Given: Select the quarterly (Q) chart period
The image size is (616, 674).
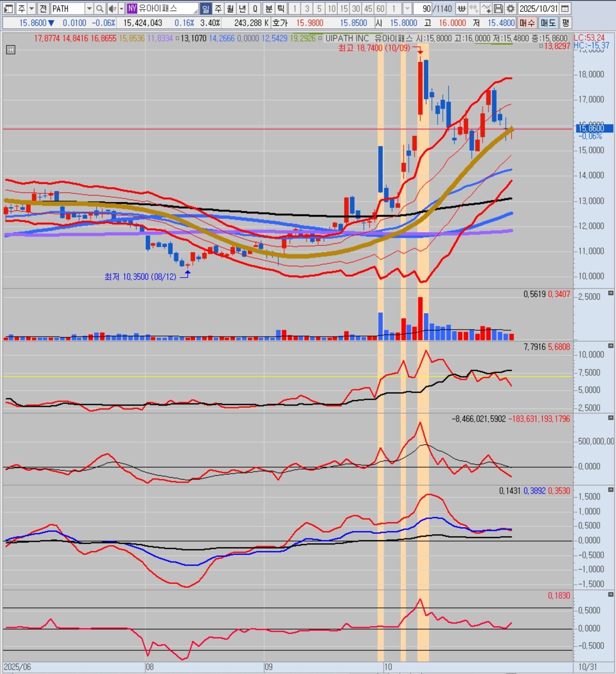Looking at the screenshot, I should coord(255,9).
